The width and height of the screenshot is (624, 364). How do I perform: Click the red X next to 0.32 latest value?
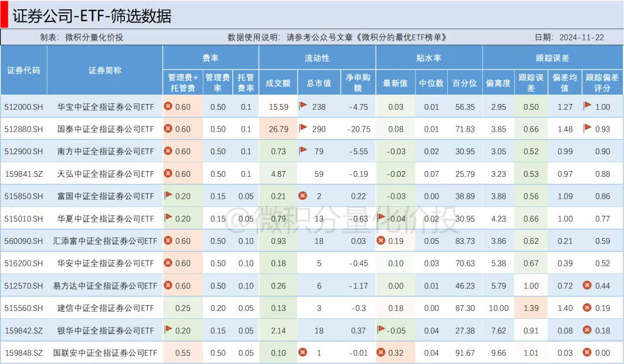point(381,352)
